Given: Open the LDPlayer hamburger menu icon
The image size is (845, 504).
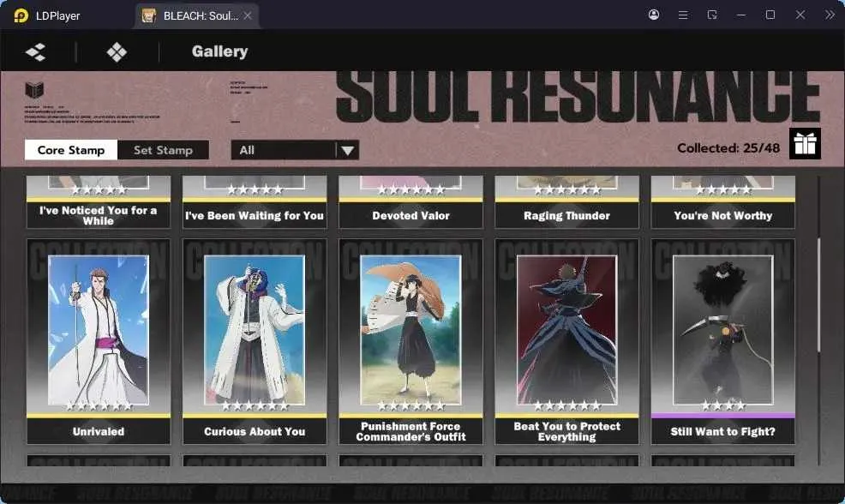Looking at the screenshot, I should (x=683, y=15).
